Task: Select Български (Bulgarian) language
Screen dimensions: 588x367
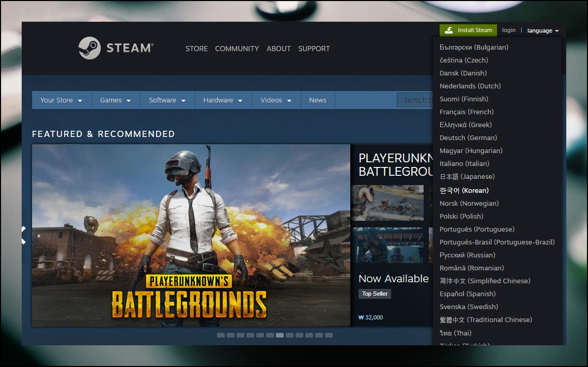Action: tap(474, 47)
